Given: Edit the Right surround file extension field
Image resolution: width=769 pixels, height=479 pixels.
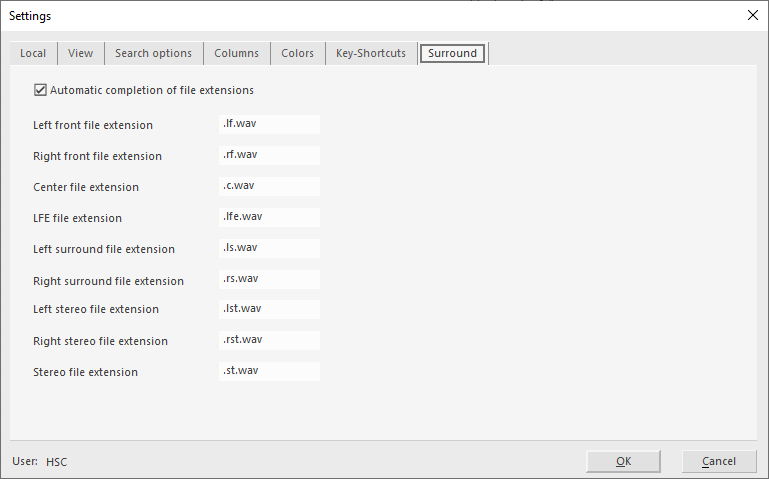Looking at the screenshot, I should pyautogui.click(x=269, y=279).
